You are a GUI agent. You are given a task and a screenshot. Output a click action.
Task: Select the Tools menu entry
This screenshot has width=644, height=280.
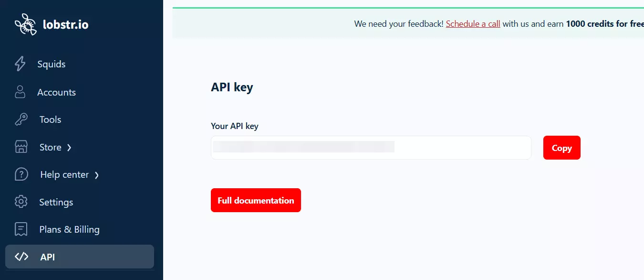click(50, 119)
